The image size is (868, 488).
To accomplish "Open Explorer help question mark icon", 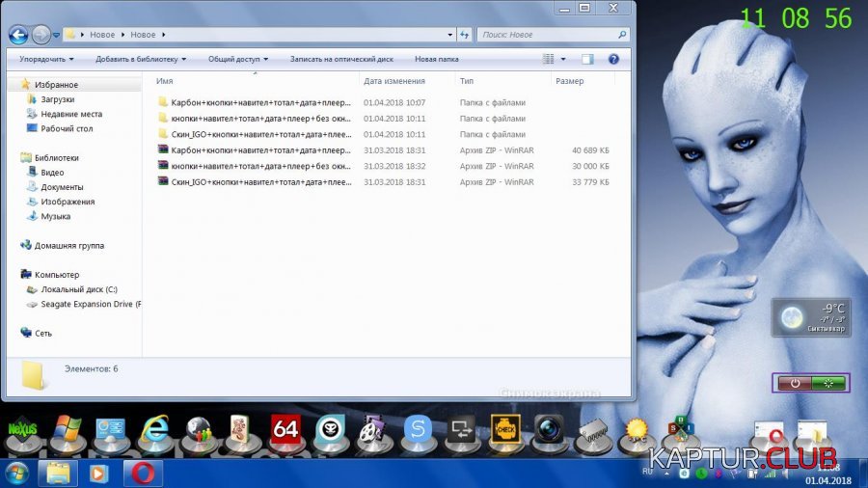I will [613, 59].
